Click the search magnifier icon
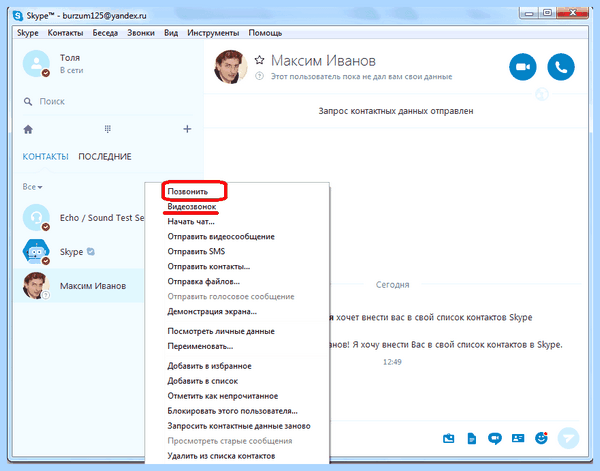600x471 pixels. (28, 101)
